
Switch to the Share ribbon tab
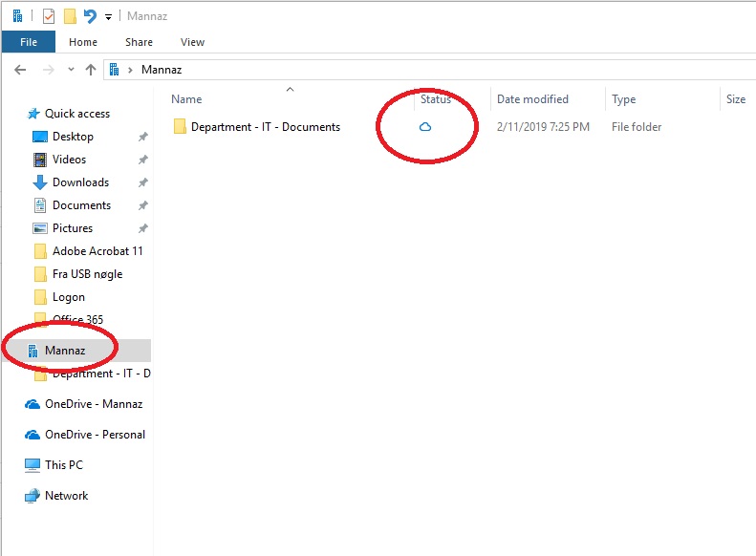pos(139,42)
